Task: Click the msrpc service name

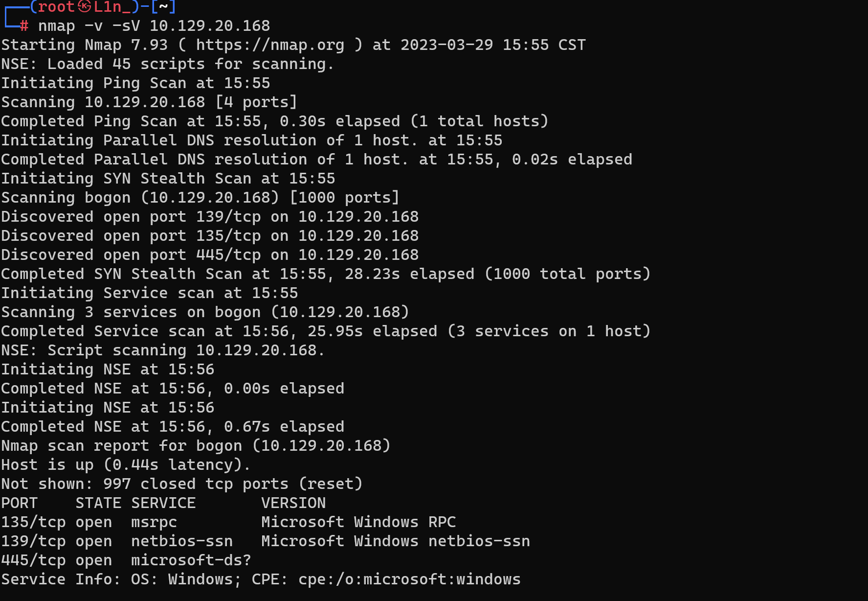Action: point(154,523)
